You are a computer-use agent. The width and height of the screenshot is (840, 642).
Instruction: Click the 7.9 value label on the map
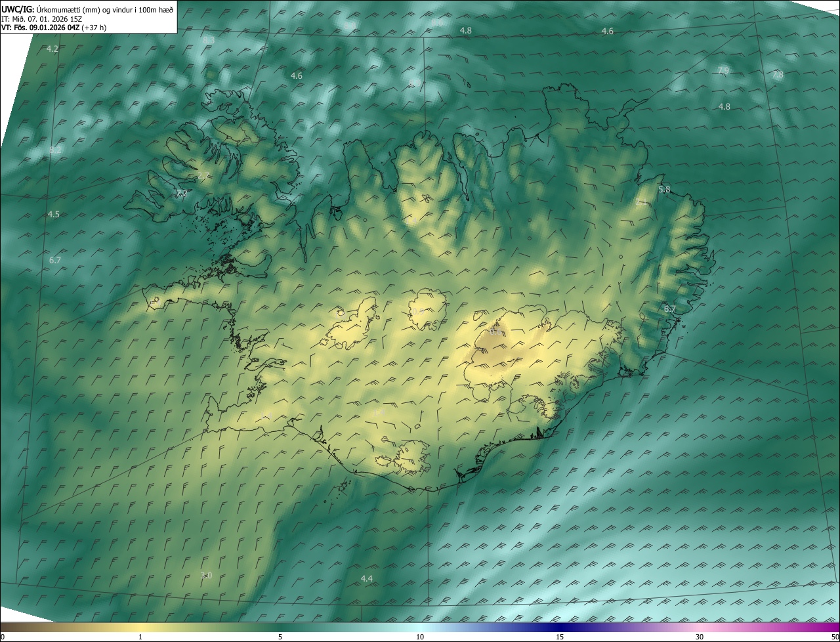point(723,70)
